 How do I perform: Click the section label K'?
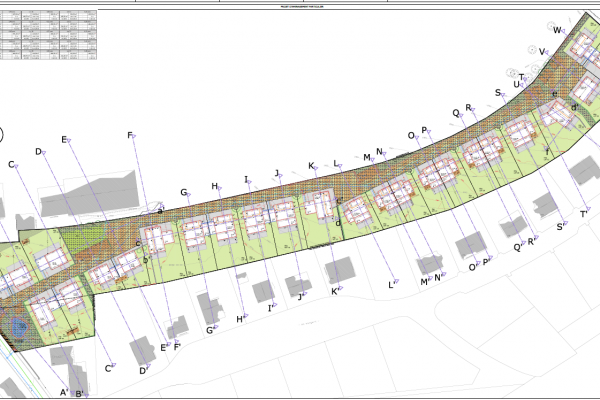[334, 291]
